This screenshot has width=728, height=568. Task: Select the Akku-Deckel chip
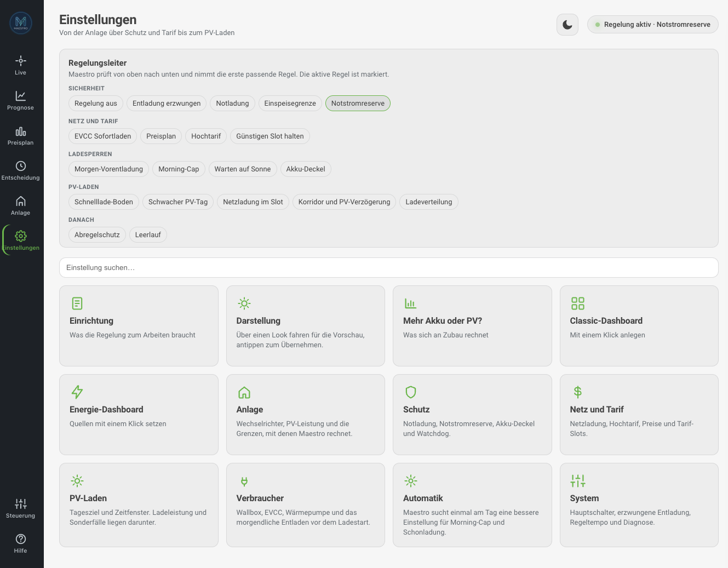point(306,169)
